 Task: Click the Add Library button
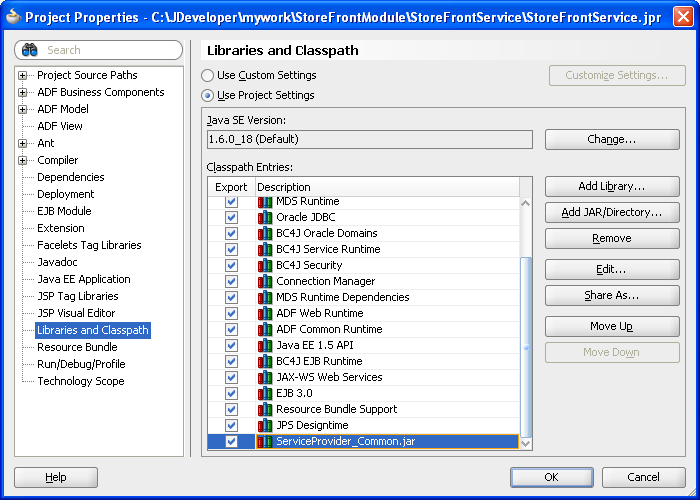click(x=612, y=186)
